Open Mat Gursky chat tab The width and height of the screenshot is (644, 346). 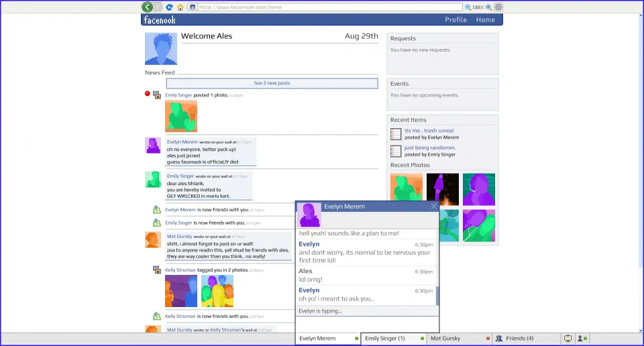(x=459, y=339)
